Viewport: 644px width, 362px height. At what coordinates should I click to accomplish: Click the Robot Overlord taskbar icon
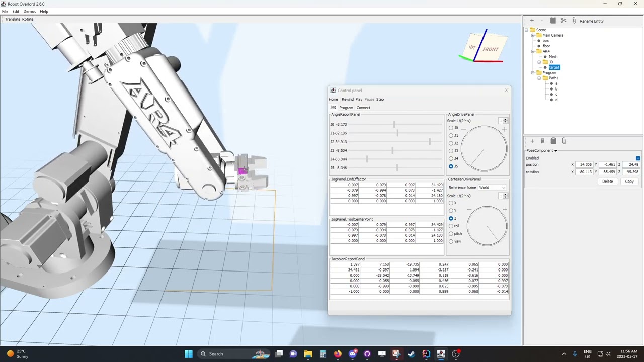pyautogui.click(x=441, y=354)
